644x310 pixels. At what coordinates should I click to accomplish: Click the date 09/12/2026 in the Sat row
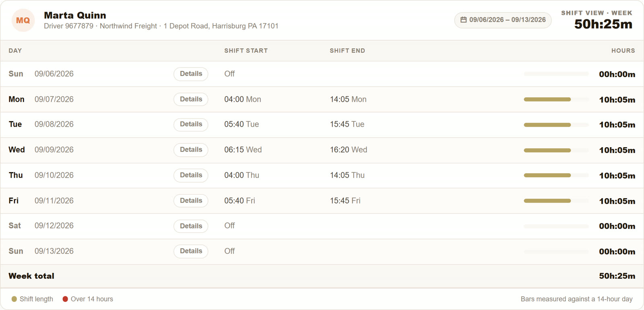coord(54,226)
